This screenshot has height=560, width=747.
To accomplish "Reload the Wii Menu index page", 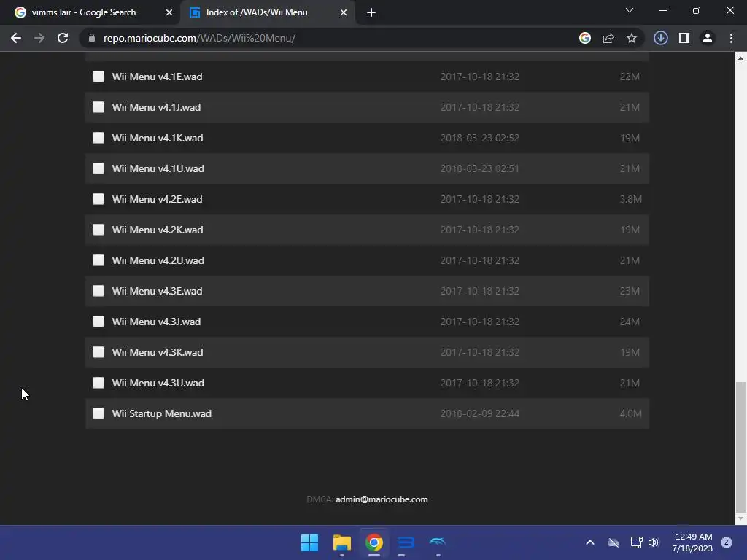I will pos(63,38).
